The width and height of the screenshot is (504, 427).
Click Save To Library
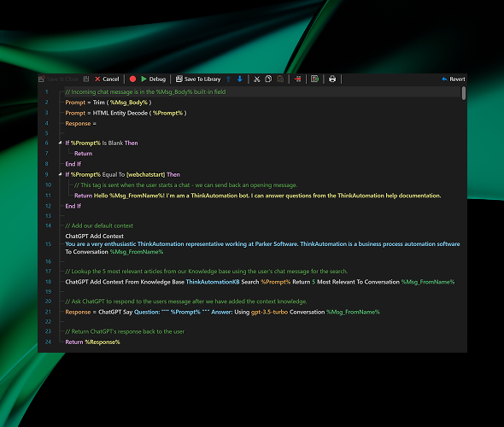[x=198, y=79]
